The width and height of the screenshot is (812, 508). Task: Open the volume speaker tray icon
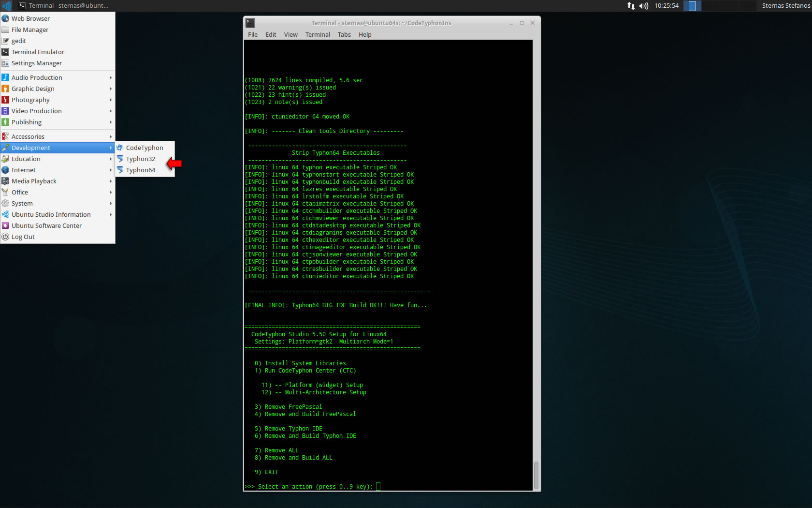point(644,6)
